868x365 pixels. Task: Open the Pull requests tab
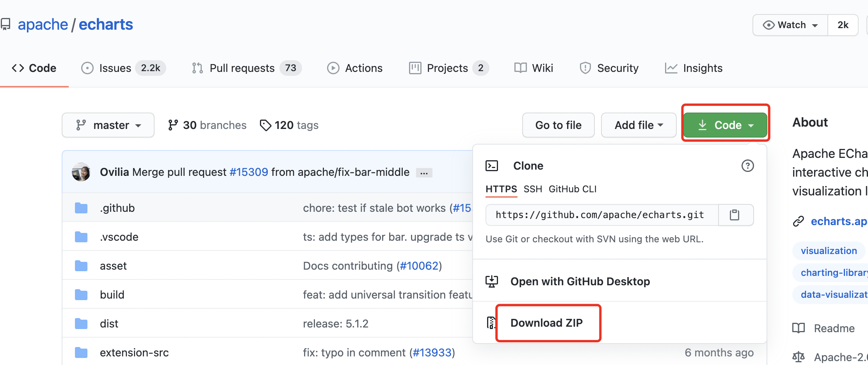tap(247, 68)
